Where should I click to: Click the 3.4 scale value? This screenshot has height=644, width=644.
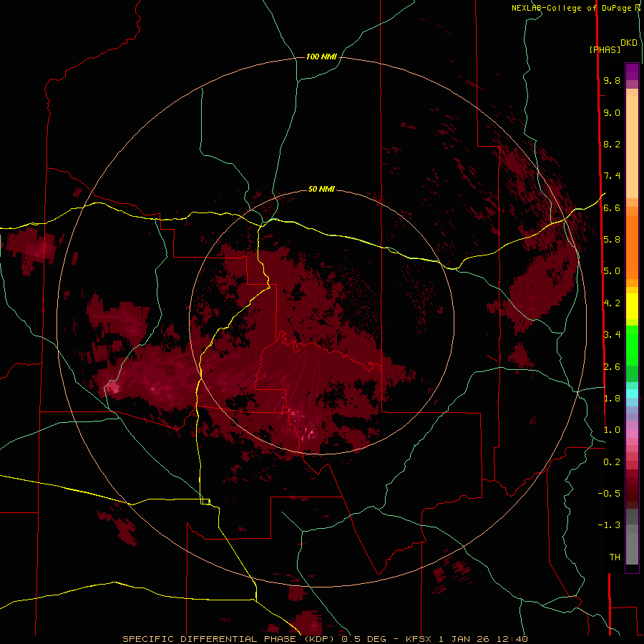click(x=612, y=334)
